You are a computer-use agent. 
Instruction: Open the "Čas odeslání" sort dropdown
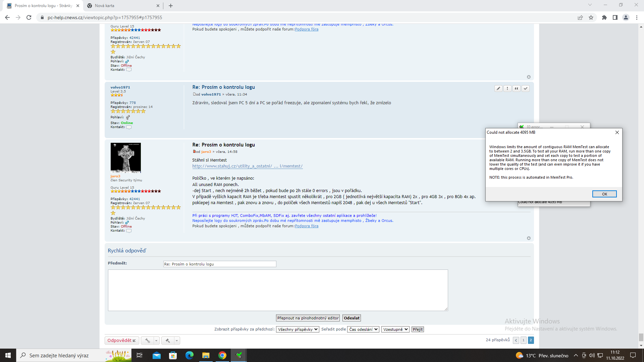[363, 329]
